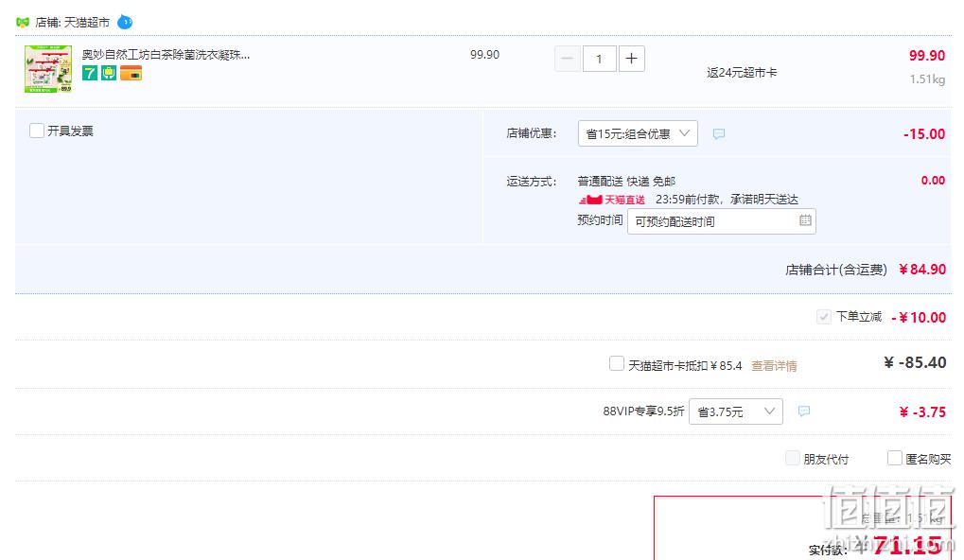Click the orange card payment badge
Screen dimensions: 964x560
point(131,73)
